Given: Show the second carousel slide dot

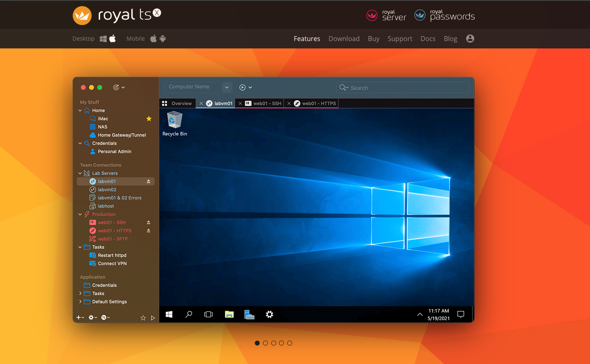Looking at the screenshot, I should [x=265, y=343].
